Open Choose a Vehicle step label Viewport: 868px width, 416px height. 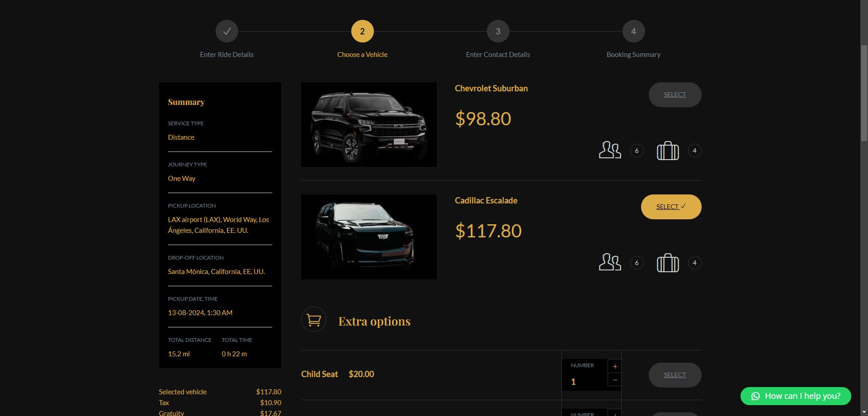362,55
